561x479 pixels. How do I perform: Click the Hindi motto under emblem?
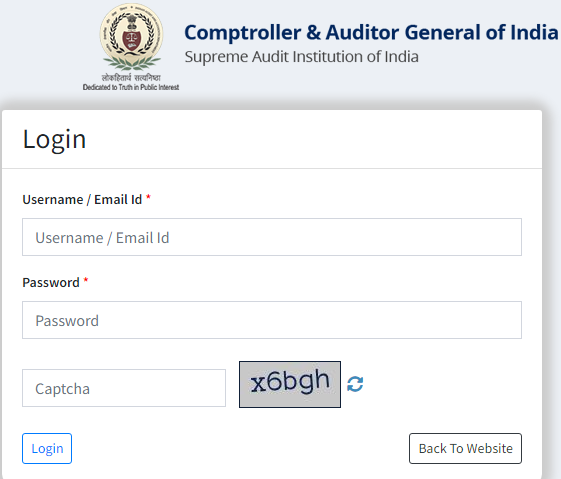131,77
